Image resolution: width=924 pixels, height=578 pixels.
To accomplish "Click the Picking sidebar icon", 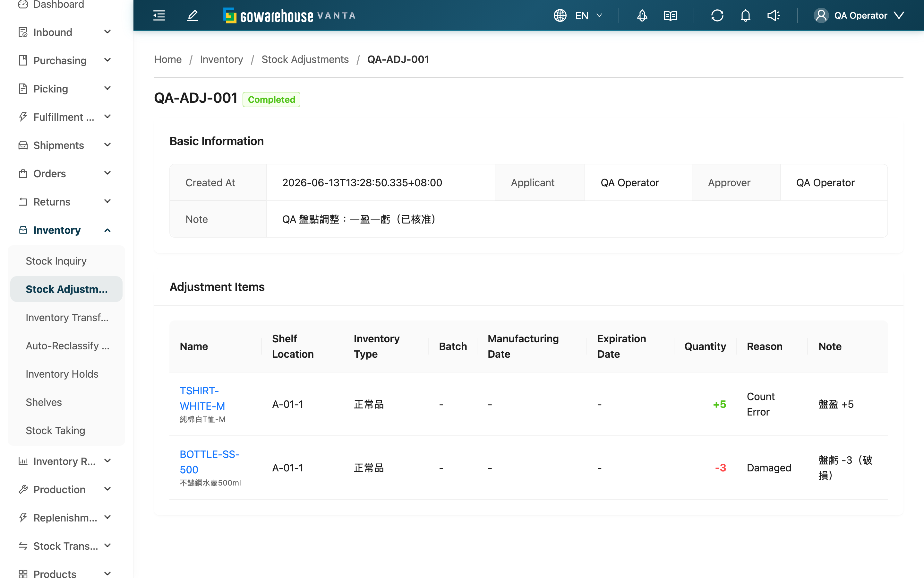I will pos(23,89).
